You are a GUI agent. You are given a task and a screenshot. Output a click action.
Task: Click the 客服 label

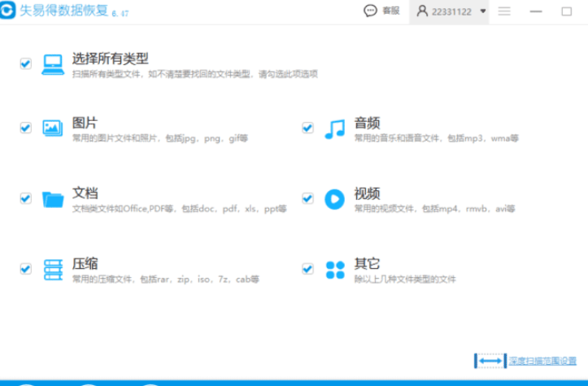390,11
